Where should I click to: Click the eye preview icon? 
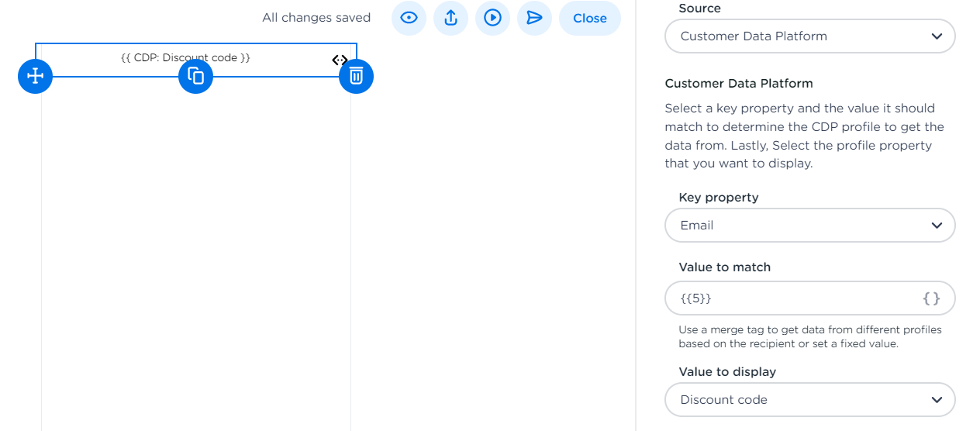409,18
